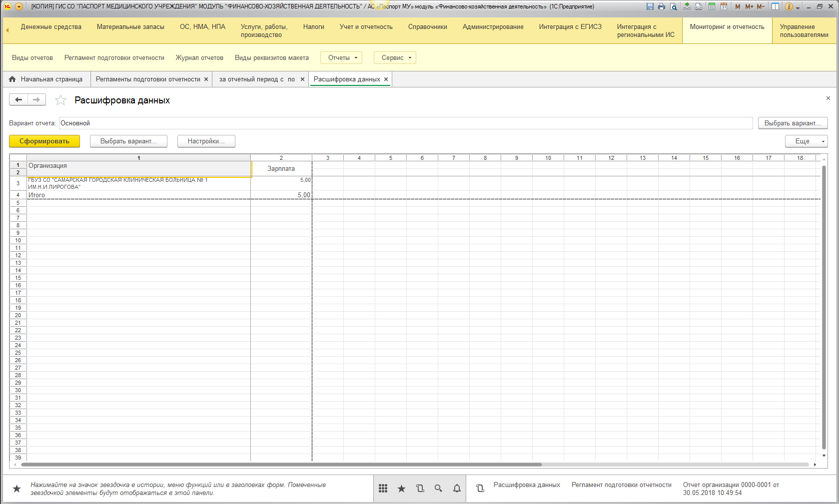The width and height of the screenshot is (839, 504).
Task: Open the calculator icon in title bar
Action: point(712,6)
